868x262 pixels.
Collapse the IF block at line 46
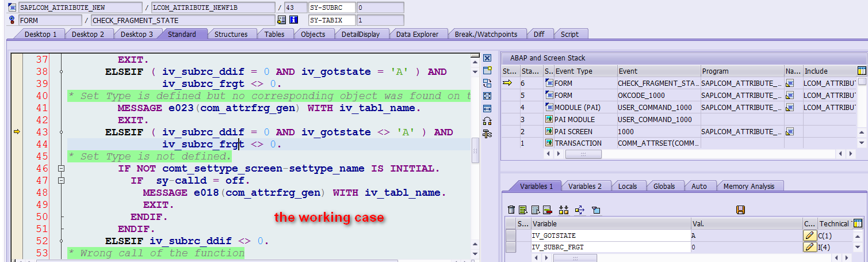point(61,169)
